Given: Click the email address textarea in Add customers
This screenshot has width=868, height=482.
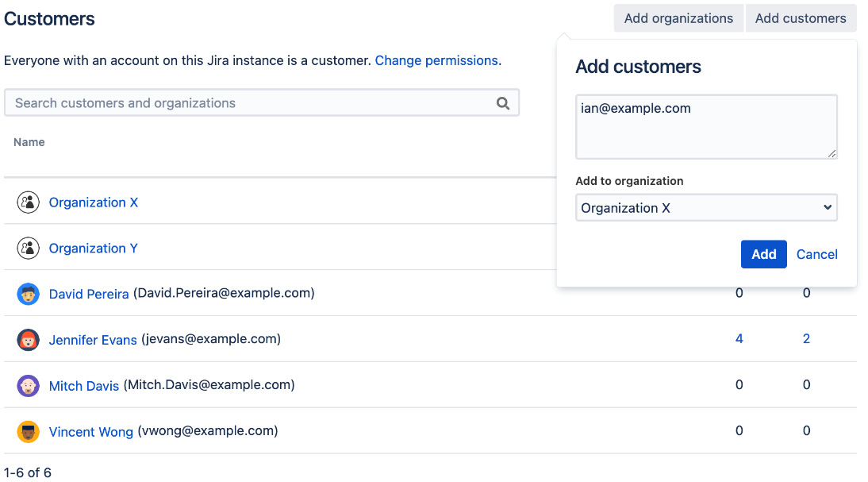Looking at the screenshot, I should pyautogui.click(x=705, y=125).
